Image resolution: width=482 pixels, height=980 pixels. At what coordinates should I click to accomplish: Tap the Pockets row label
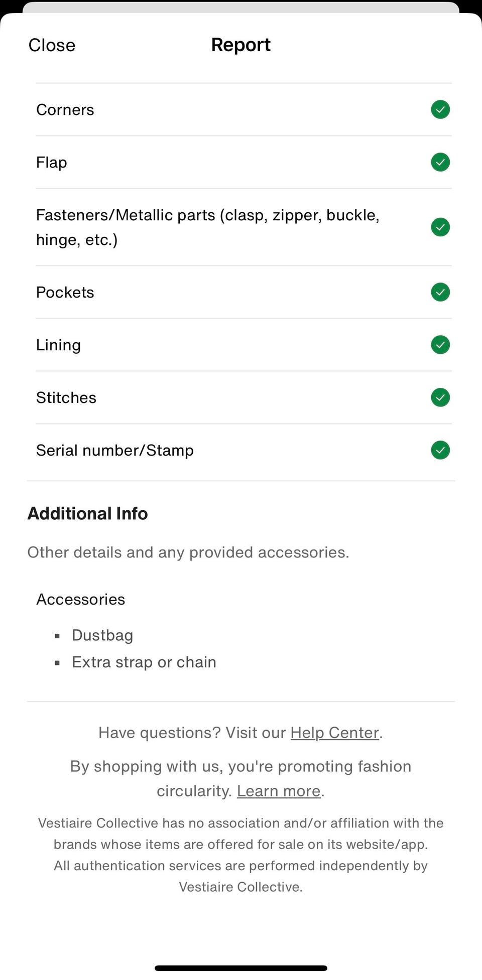tap(65, 293)
